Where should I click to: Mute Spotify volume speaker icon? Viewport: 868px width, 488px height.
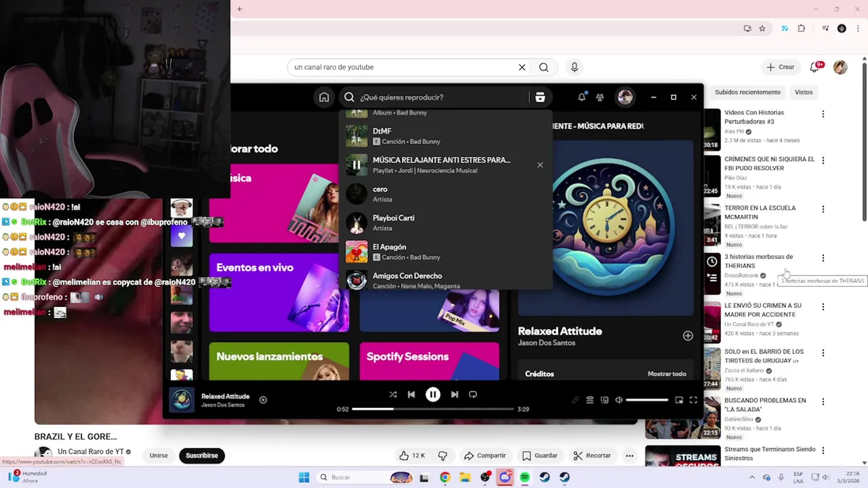click(618, 400)
